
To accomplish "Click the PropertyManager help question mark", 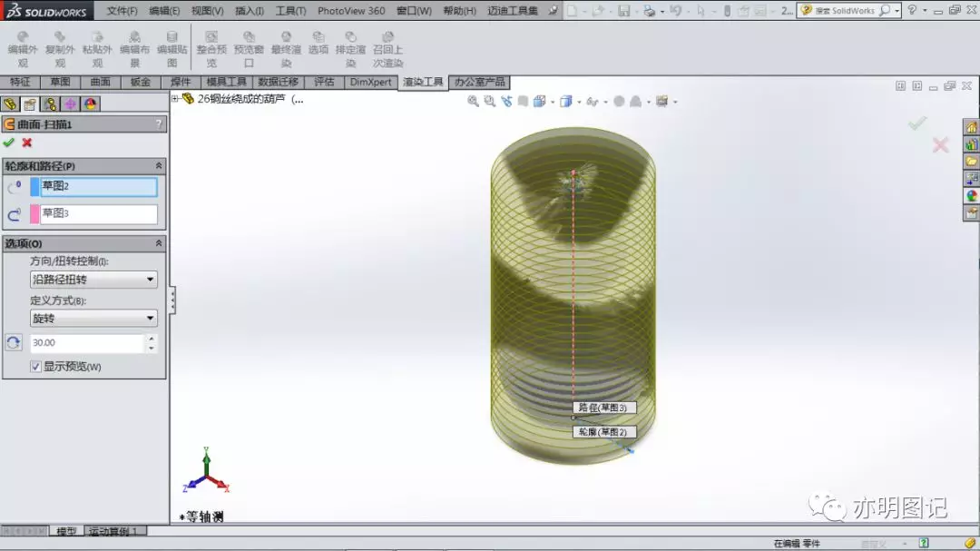I will click(160, 124).
